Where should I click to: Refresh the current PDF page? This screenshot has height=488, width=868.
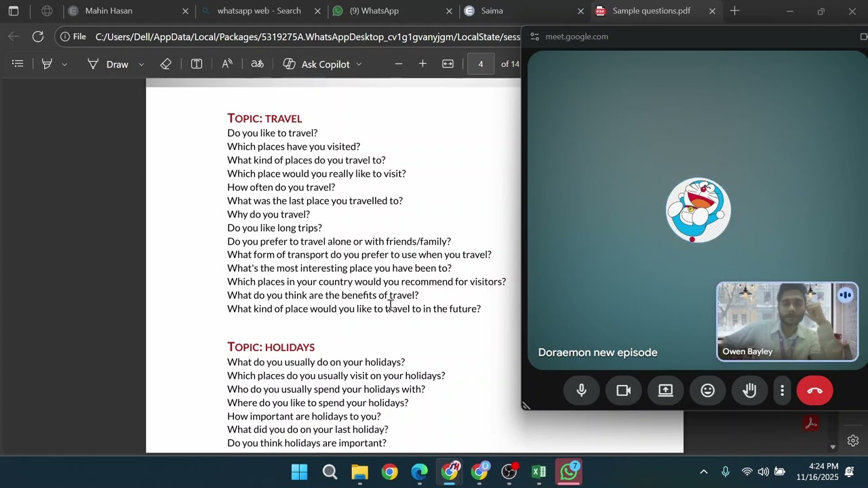[38, 37]
